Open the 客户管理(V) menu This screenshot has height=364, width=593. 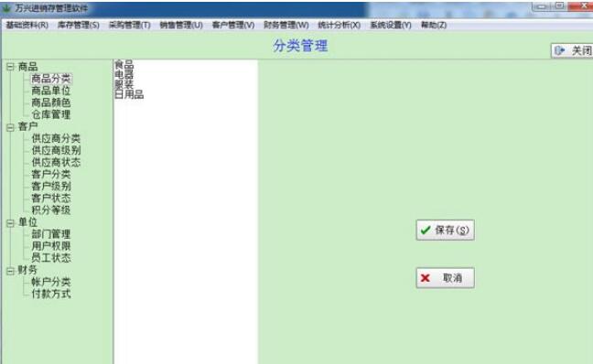(233, 25)
